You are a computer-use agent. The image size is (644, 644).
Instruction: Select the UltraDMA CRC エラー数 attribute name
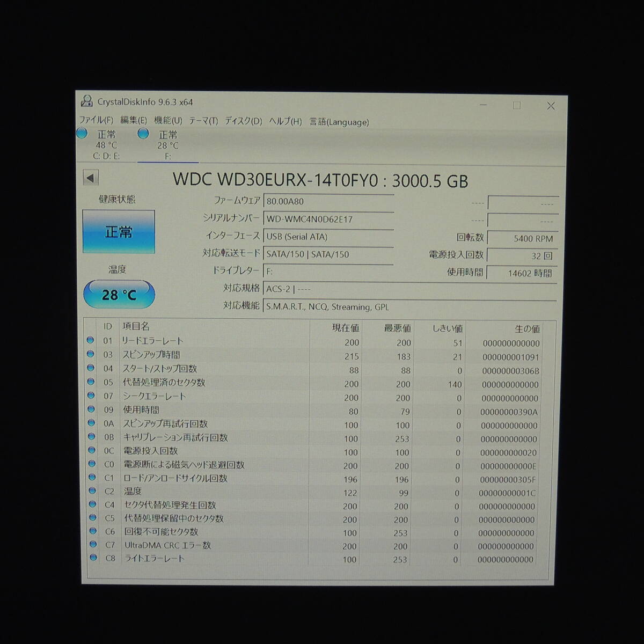(x=168, y=545)
